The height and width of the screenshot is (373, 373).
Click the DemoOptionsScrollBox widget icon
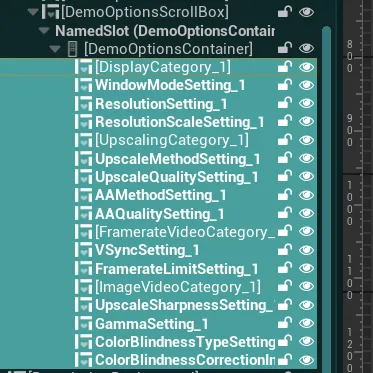50,12
